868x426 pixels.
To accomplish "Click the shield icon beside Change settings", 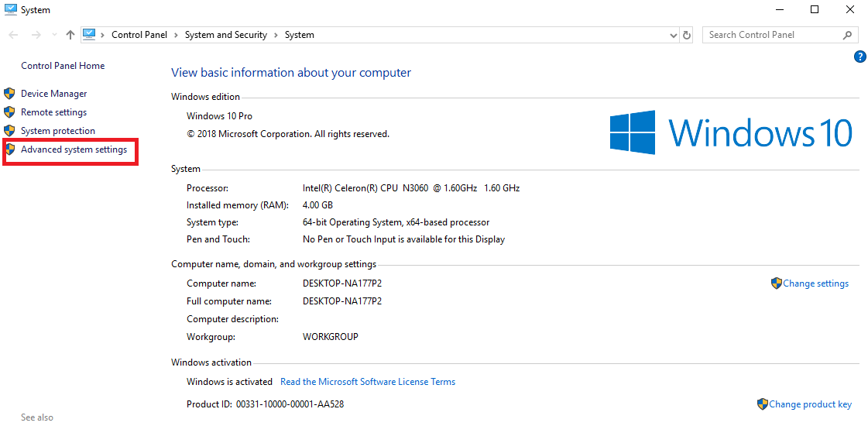I will (x=776, y=283).
